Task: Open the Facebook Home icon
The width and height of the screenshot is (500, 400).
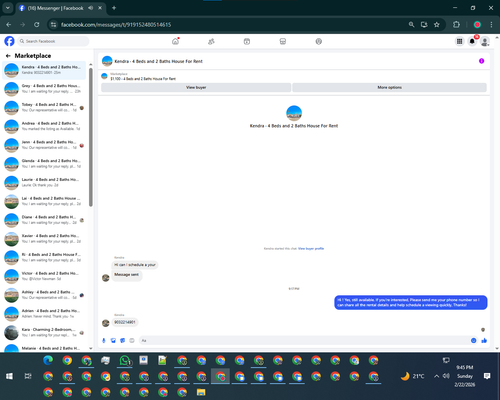Action: 175,41
